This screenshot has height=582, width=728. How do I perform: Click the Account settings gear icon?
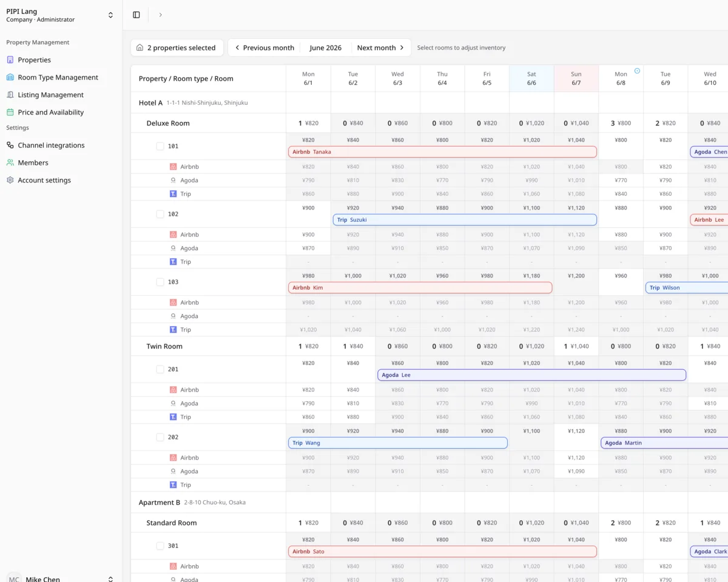click(10, 180)
